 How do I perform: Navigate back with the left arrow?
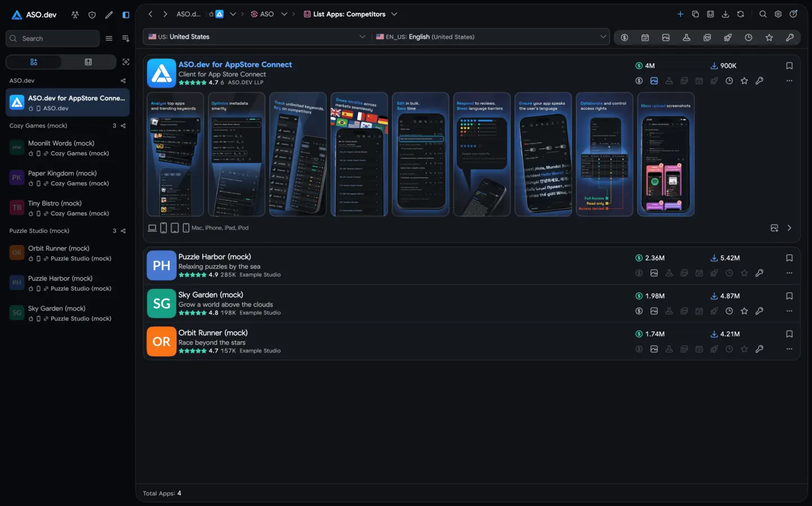[151, 14]
